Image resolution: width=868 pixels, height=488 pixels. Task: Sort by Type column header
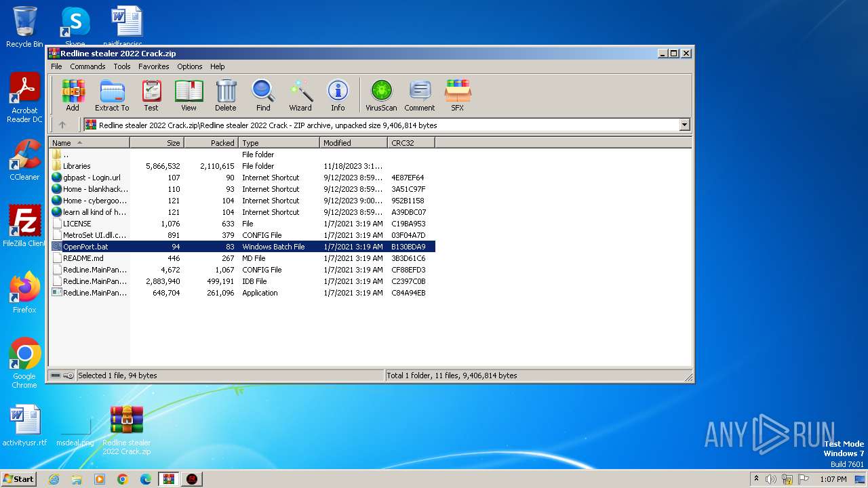tap(279, 142)
